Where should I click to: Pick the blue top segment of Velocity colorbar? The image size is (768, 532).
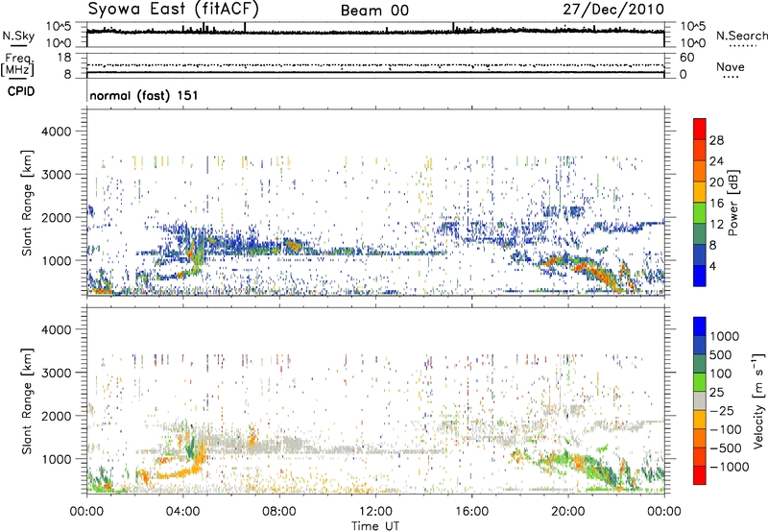pos(700,326)
